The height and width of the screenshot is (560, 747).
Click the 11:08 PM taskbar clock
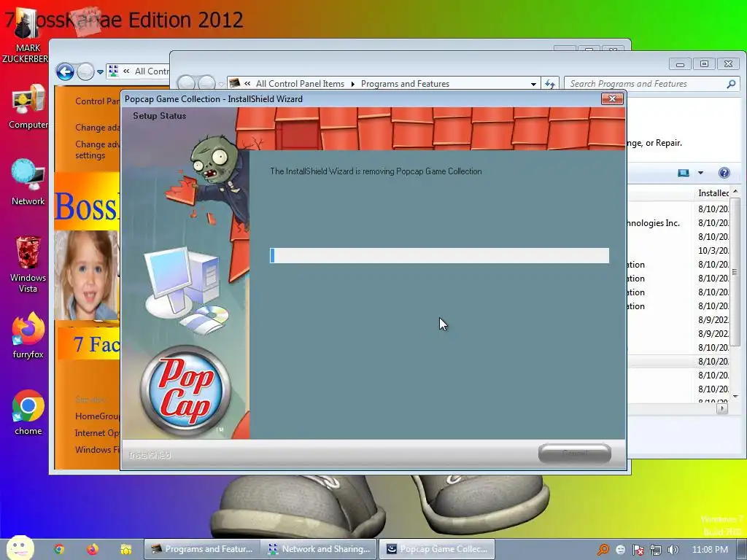pos(710,550)
